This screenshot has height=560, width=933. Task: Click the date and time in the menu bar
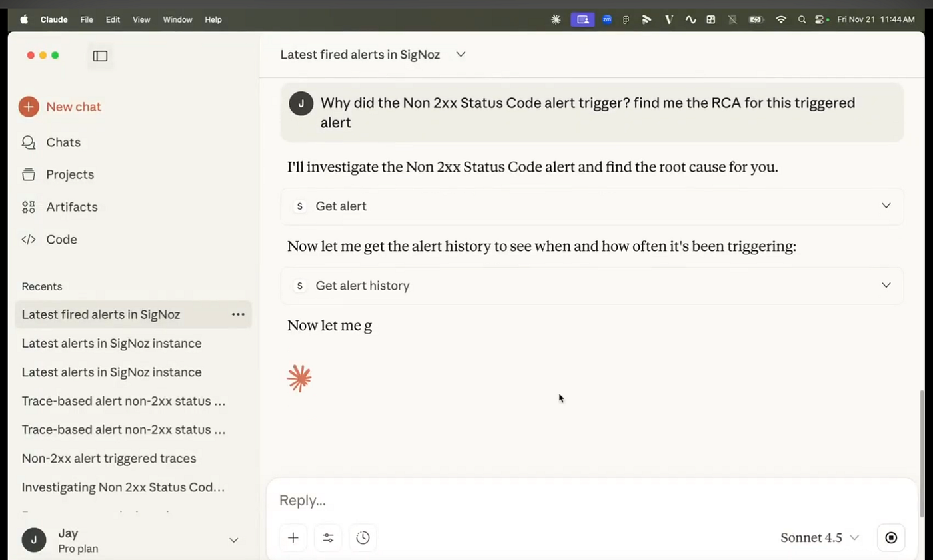point(876,20)
